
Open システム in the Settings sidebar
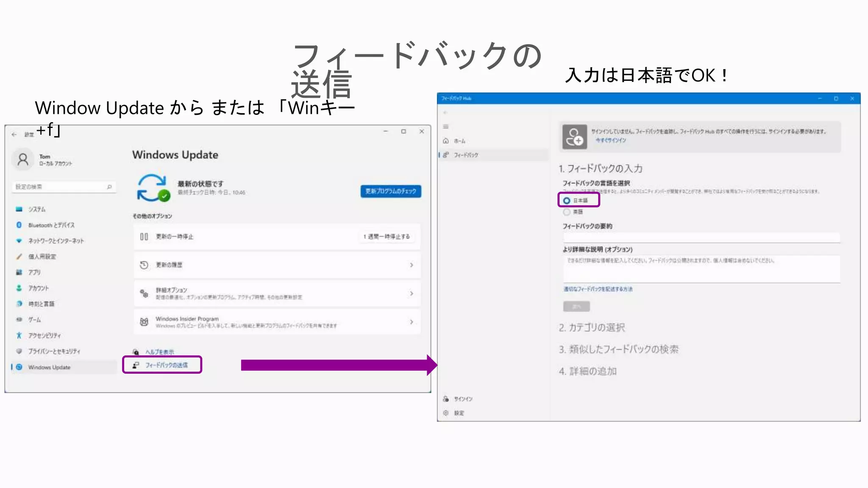[x=36, y=209]
